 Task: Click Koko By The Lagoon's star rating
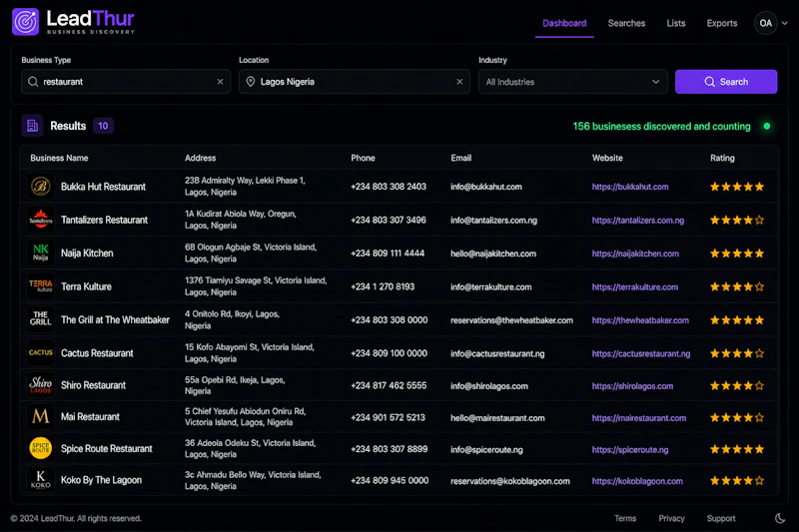coord(737,480)
